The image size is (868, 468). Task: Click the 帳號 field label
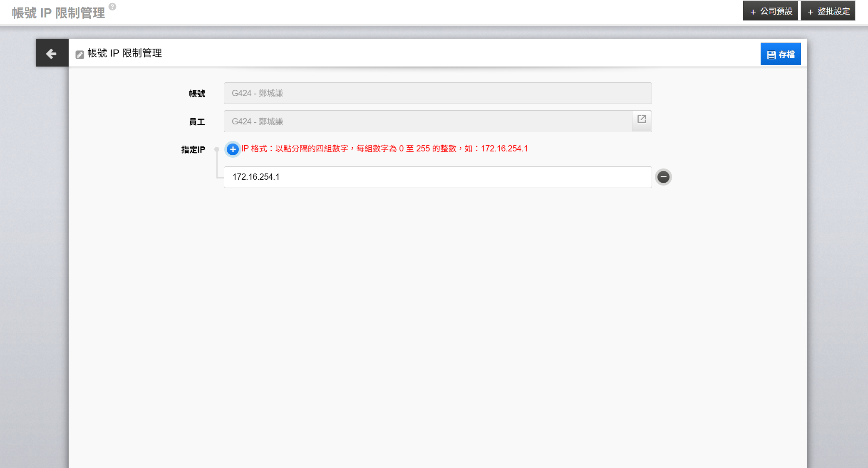[x=197, y=93]
